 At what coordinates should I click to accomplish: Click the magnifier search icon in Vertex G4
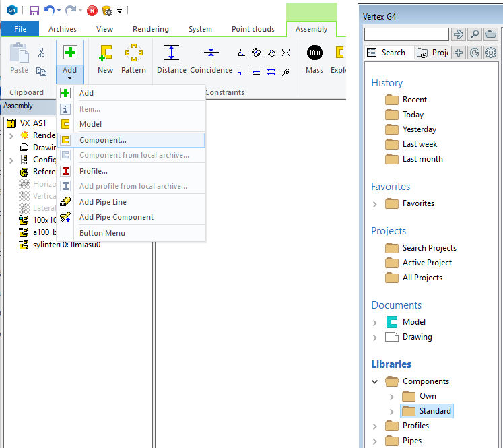pyautogui.click(x=475, y=34)
